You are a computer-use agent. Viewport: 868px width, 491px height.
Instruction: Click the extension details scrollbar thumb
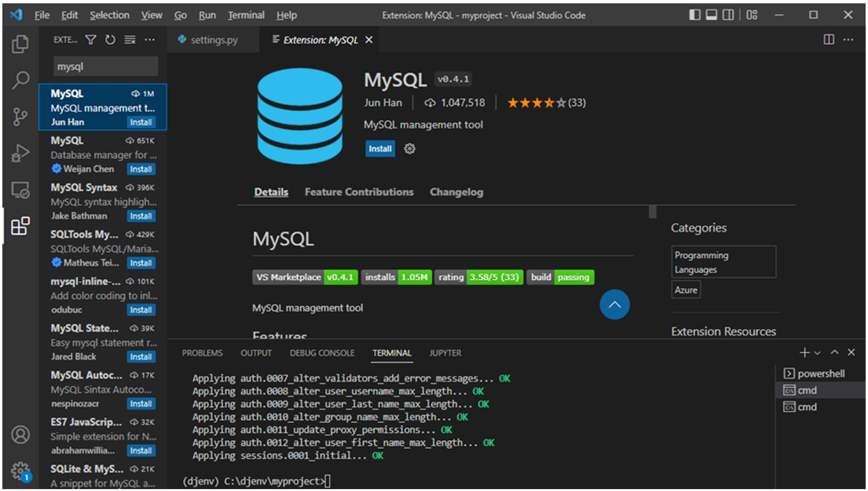coord(652,212)
